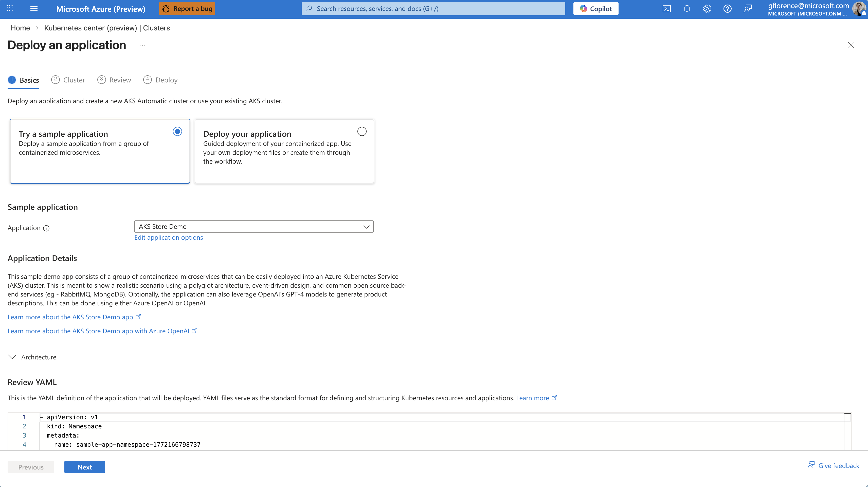Open the help question mark icon

click(x=727, y=9)
